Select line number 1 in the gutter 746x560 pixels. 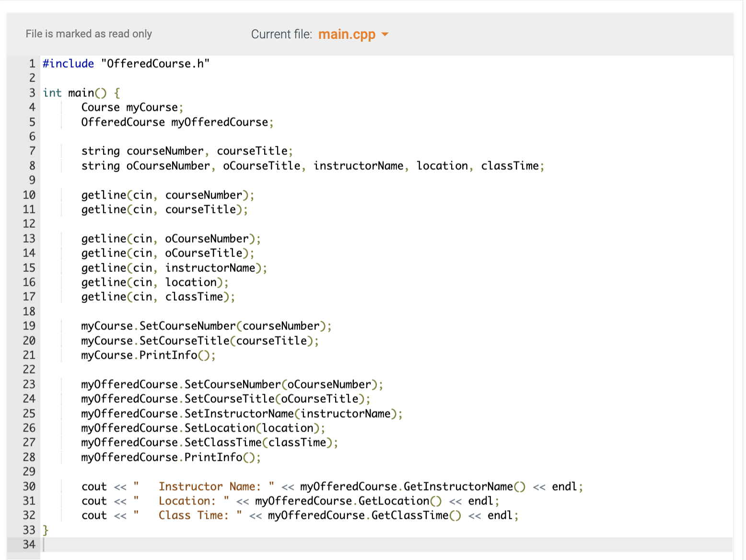32,63
